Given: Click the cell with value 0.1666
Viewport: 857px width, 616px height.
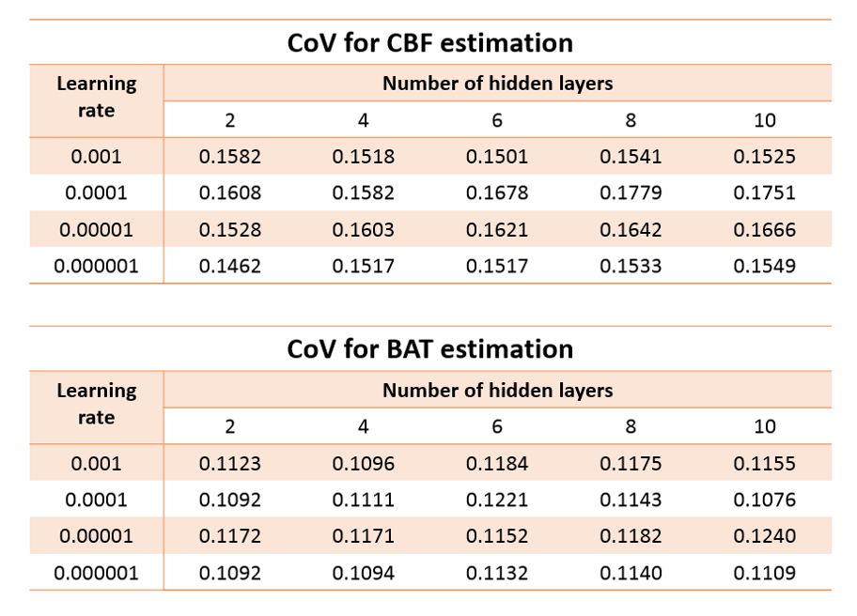Looking at the screenshot, I should 765,230.
